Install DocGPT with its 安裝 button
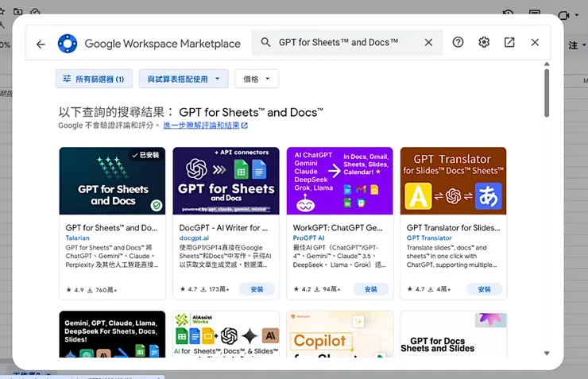 tap(257, 289)
